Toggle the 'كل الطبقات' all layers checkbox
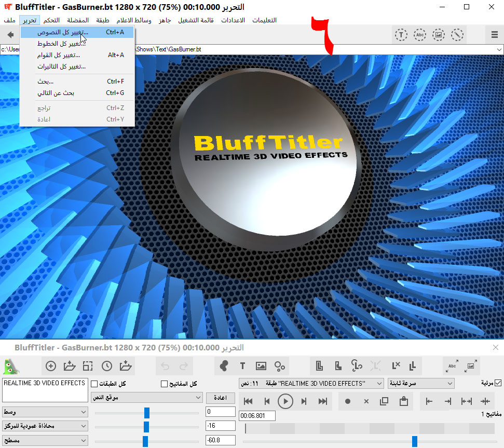This screenshot has height=448, width=504. point(94,384)
